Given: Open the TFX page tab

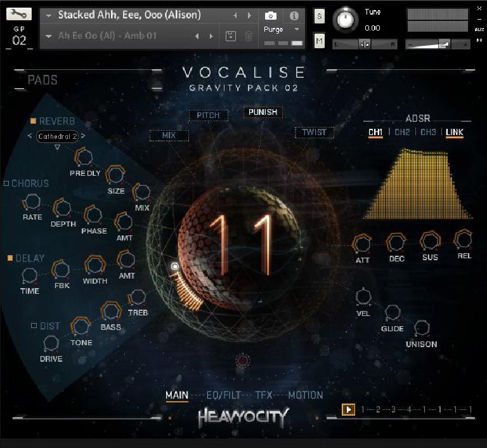Looking at the screenshot, I should click(264, 395).
